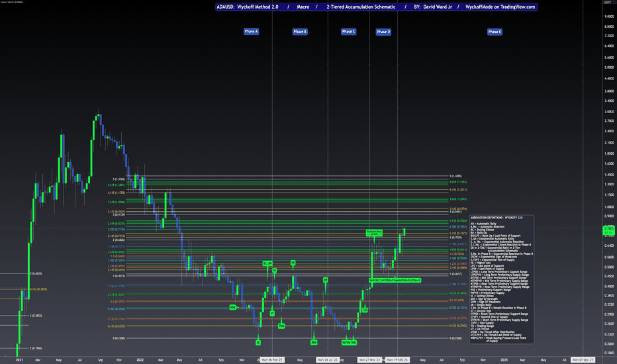The height and width of the screenshot is (364, 617).
Task: Click the USDT currency label on price axis
Action: pyautogui.click(x=608, y=3)
